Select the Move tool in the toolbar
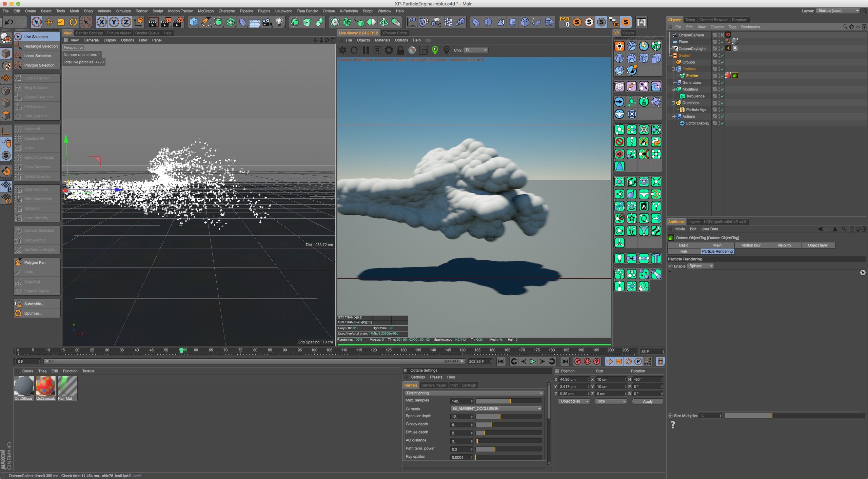This screenshot has width=868, height=479. tap(49, 22)
